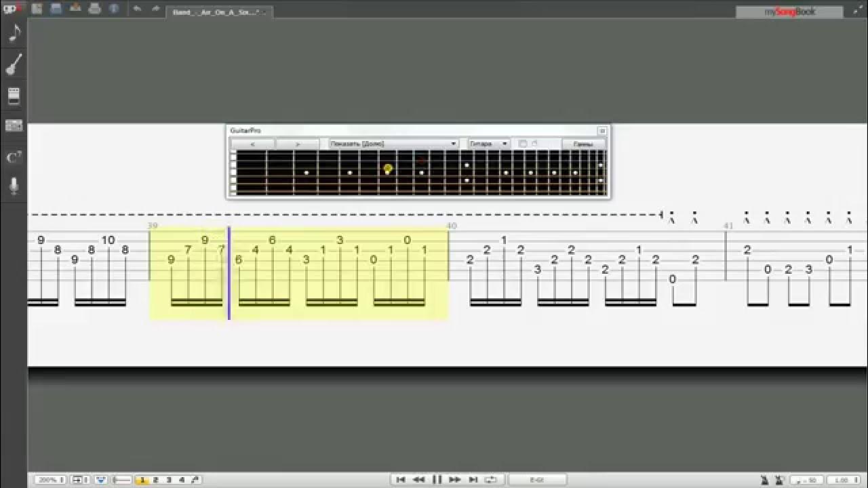The image size is (868, 488).
Task: Open the C7 Chords panel
Action: [14, 157]
